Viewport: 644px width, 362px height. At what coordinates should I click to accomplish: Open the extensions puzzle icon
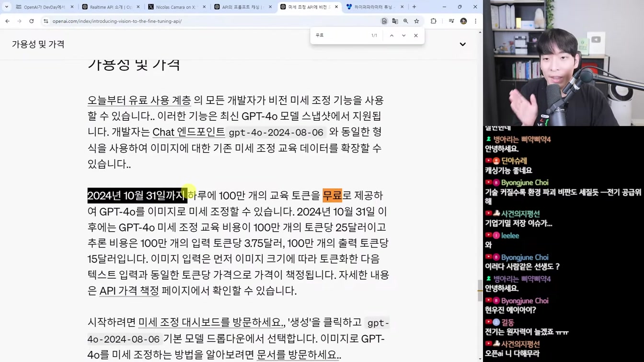[434, 21]
